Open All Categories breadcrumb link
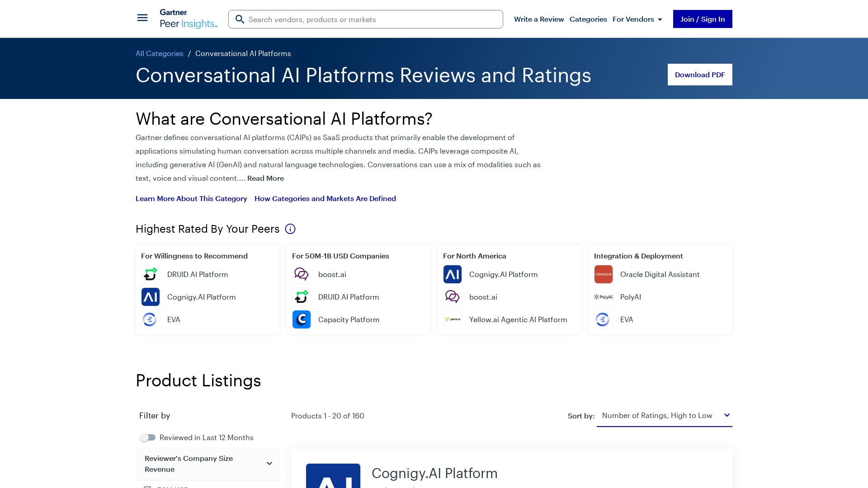This screenshot has height=488, width=868. (x=159, y=53)
